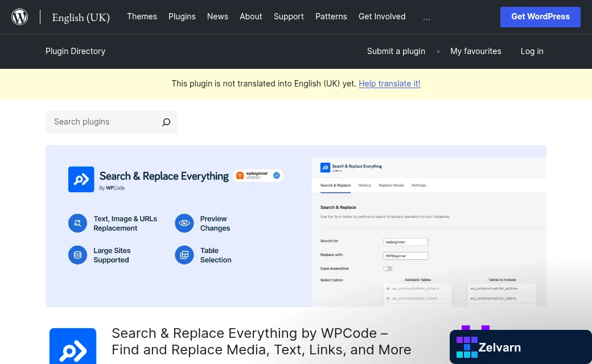Click the 'Text, Image & URLs Replacement' label
The image size is (592, 364).
click(x=125, y=224)
